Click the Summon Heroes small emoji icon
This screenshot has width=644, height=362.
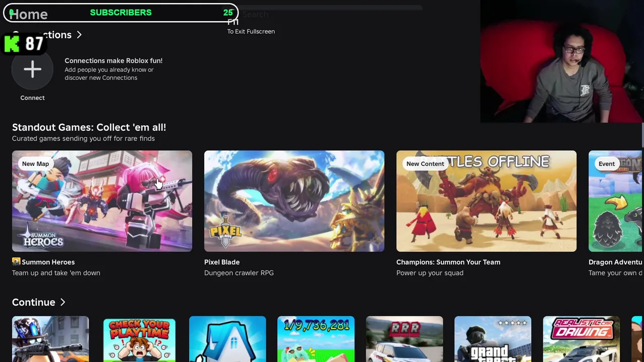click(x=16, y=262)
